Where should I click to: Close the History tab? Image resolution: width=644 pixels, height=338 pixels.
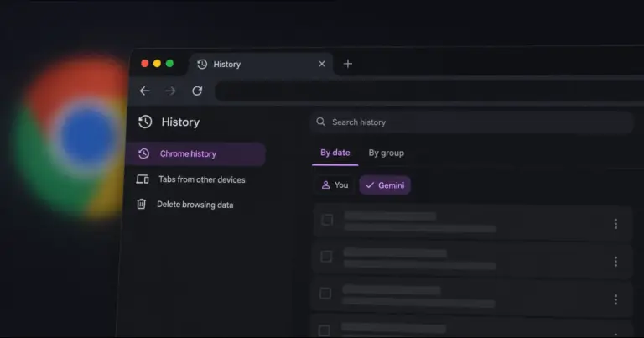pos(322,64)
